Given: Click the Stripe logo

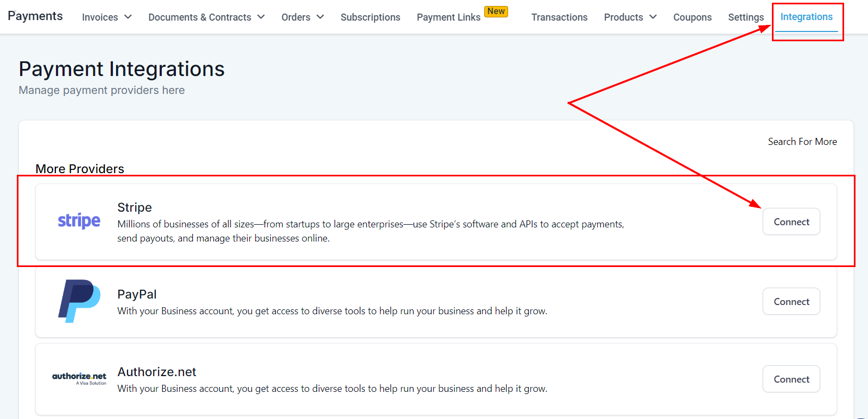Looking at the screenshot, I should (79, 221).
